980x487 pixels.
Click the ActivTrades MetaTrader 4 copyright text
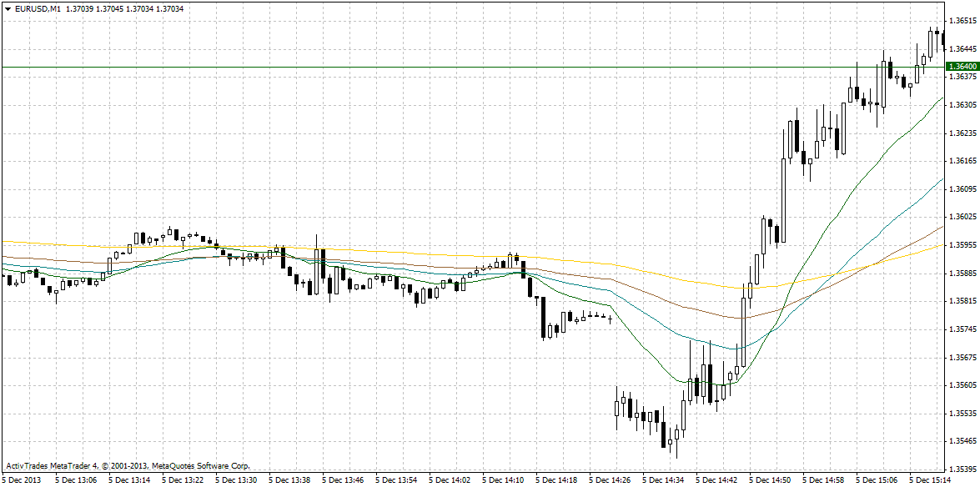[128, 466]
